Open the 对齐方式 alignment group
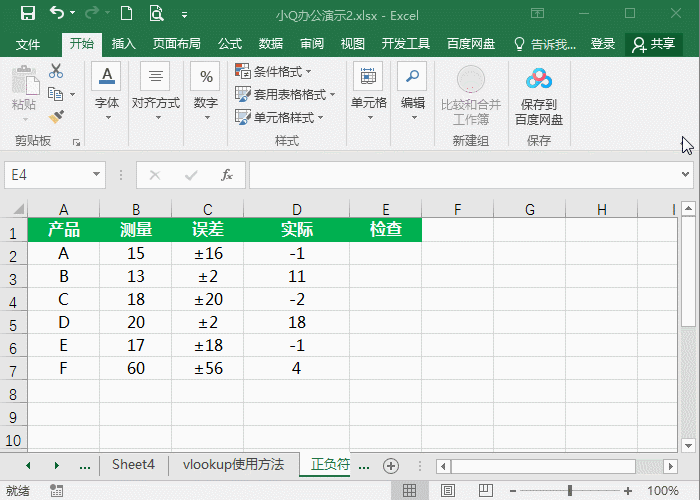The height and width of the screenshot is (500, 700). pyautogui.click(x=156, y=92)
